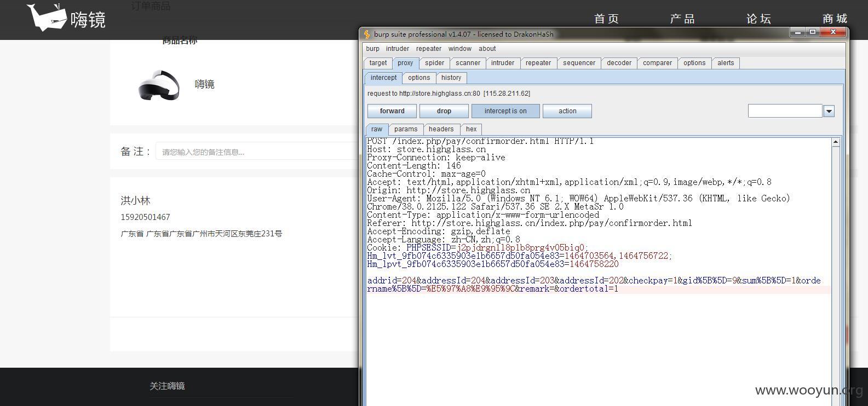
Task: Click the Burp Suite title bar icon
Action: pyautogui.click(x=367, y=34)
